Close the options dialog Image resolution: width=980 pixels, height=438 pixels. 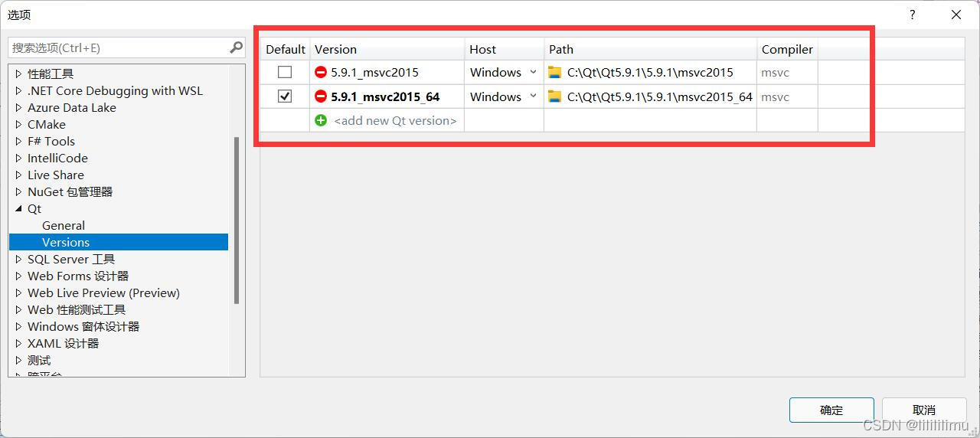click(956, 15)
